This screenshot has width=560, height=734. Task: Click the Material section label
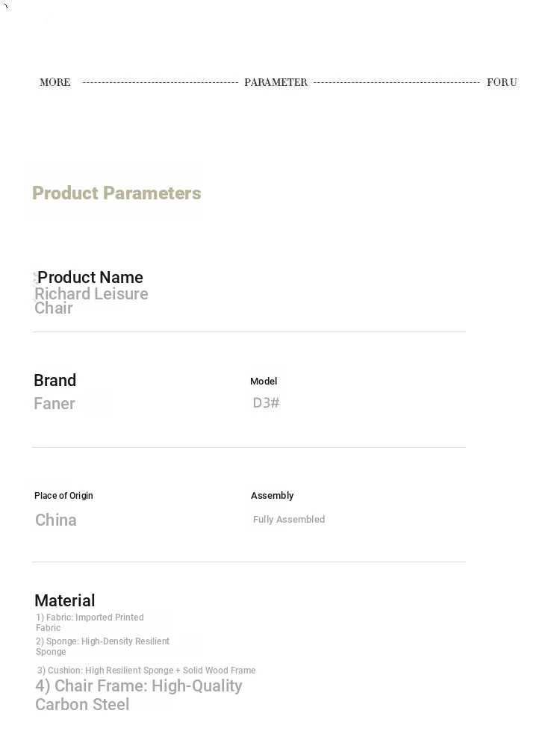65,600
